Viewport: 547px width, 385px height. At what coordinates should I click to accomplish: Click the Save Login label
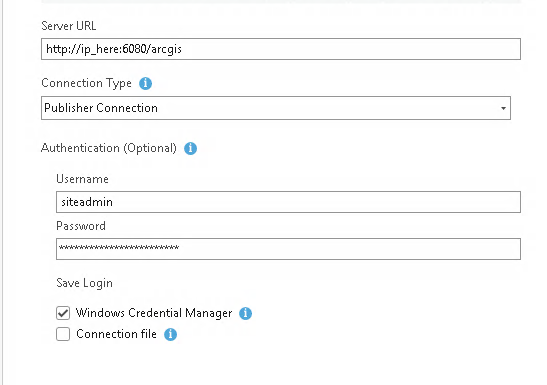point(84,283)
